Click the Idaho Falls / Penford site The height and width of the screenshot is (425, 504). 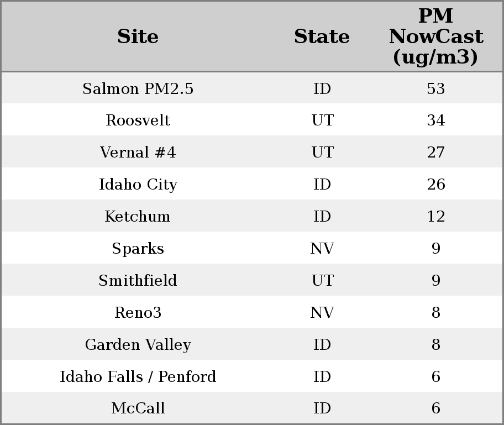coord(138,377)
